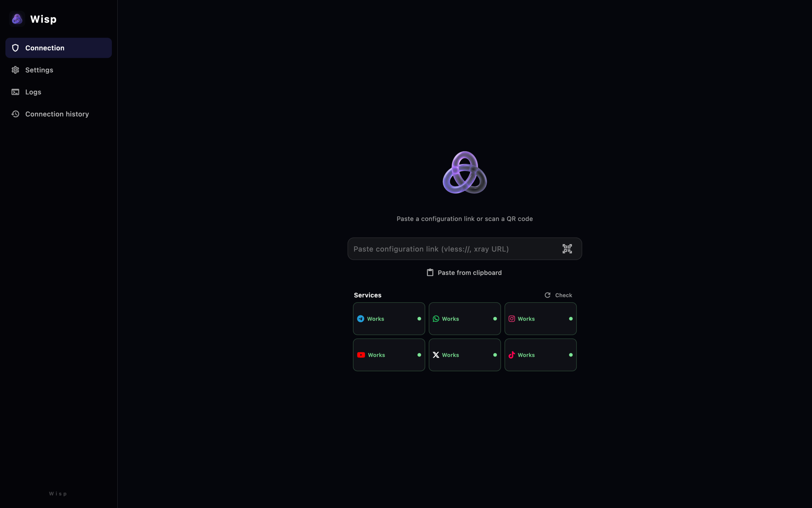Screen dimensions: 812x508
Task: Focus the configuration link input field
Action: click(x=465, y=249)
